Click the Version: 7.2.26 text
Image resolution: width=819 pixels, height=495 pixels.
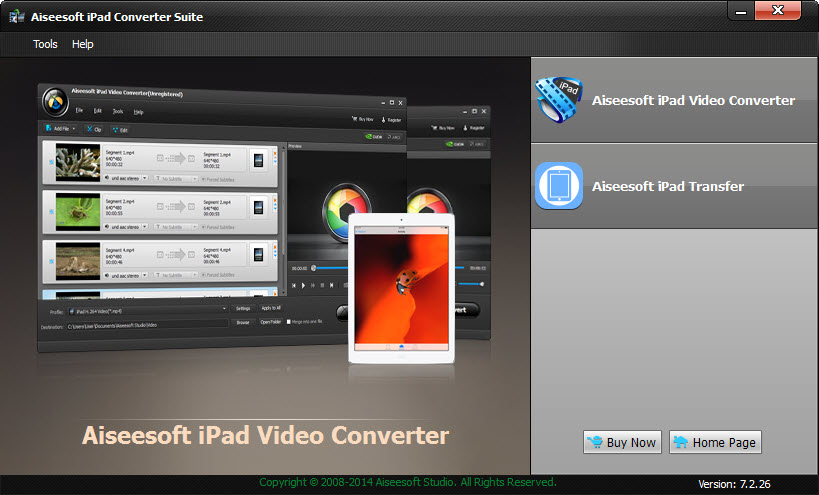click(734, 484)
